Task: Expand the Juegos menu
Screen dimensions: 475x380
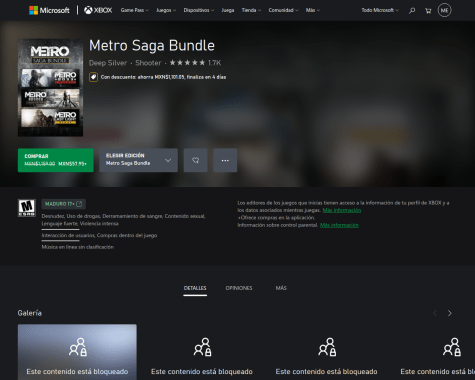Action: 166,10
